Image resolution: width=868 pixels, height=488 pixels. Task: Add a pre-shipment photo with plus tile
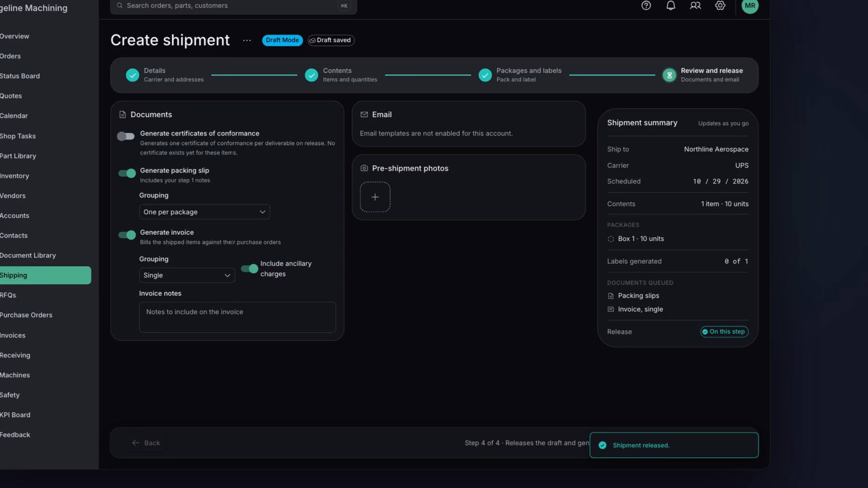click(375, 197)
